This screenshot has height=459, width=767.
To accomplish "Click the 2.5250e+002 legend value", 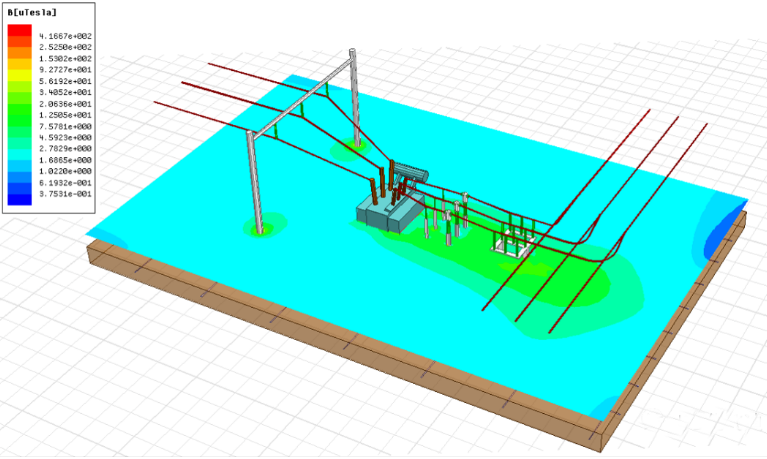I will pyautogui.click(x=66, y=47).
